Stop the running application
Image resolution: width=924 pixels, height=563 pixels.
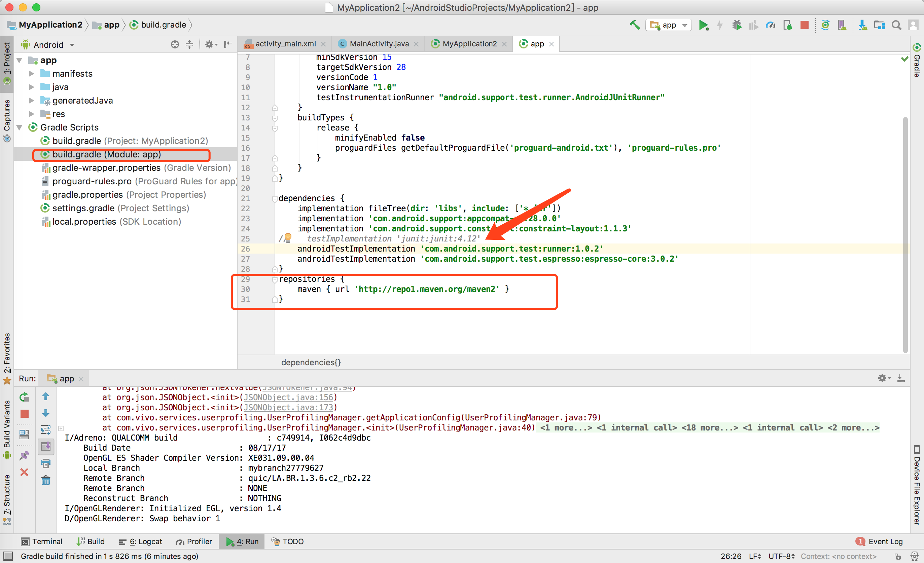tap(805, 25)
